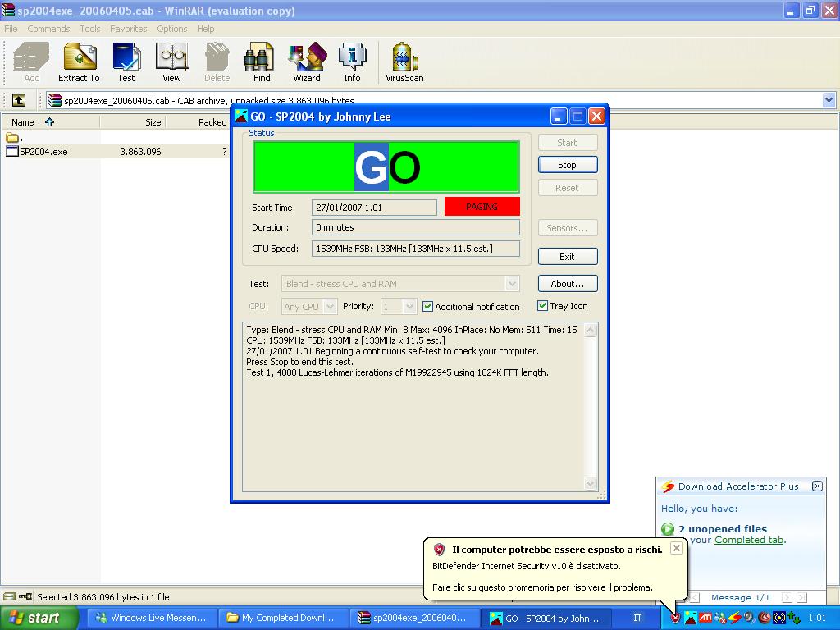Click the Duration field
This screenshot has height=630, width=840.
[x=416, y=227]
